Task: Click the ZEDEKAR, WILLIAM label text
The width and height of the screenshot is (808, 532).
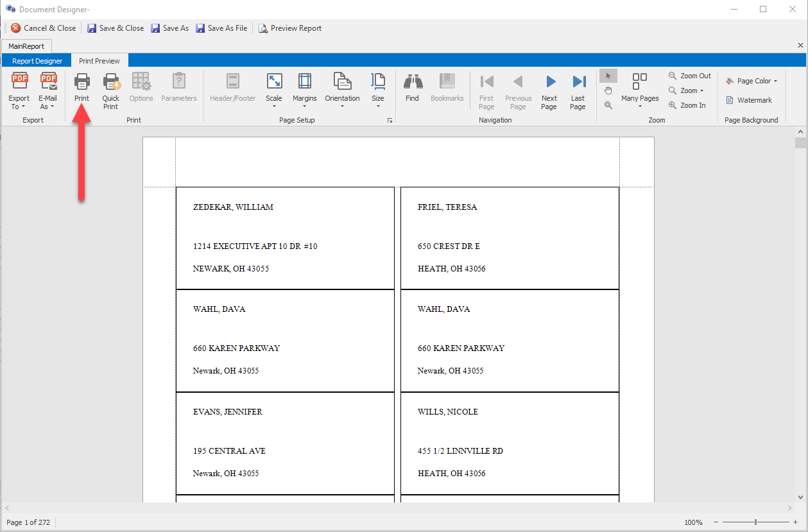Action: (233, 207)
